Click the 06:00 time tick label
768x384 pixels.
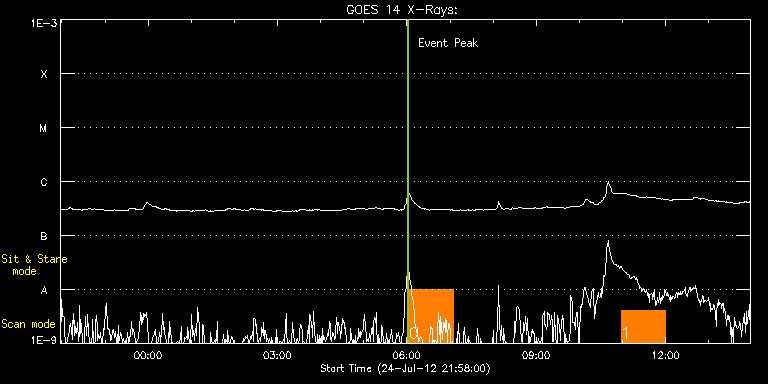(406, 355)
